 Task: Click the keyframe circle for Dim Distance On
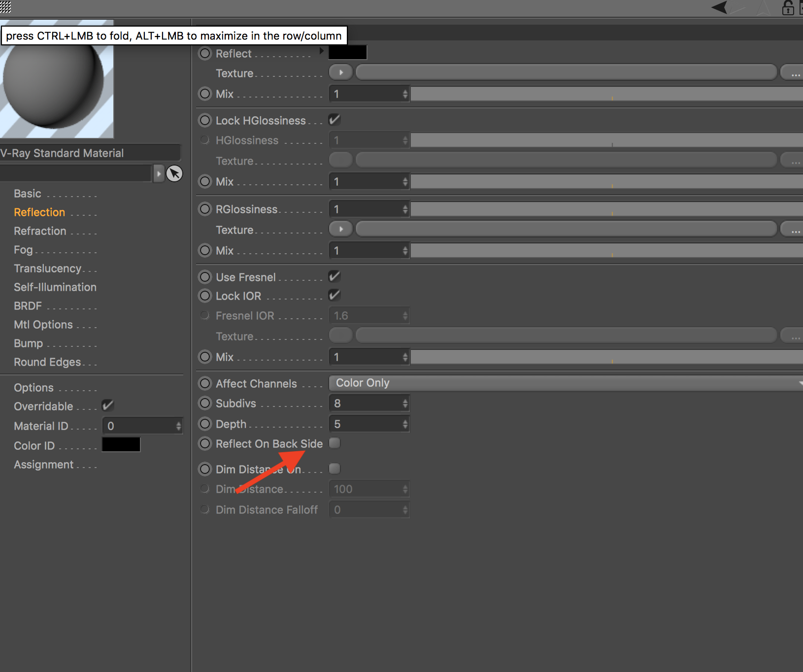point(205,469)
